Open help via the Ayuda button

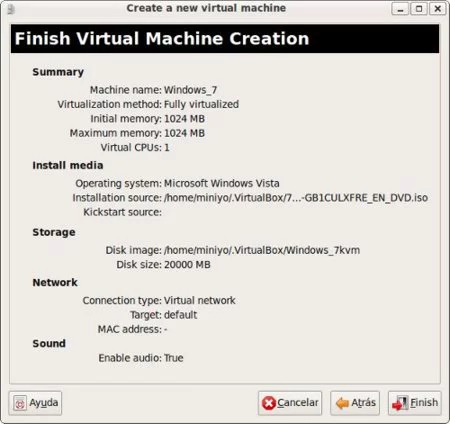click(x=35, y=403)
